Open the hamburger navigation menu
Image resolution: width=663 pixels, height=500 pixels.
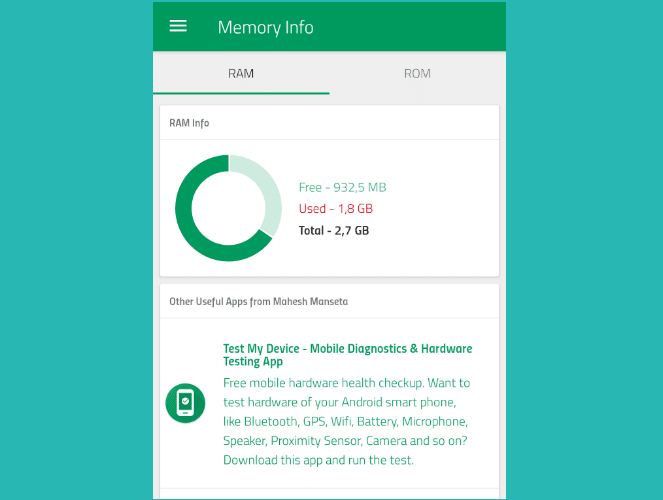point(178,26)
